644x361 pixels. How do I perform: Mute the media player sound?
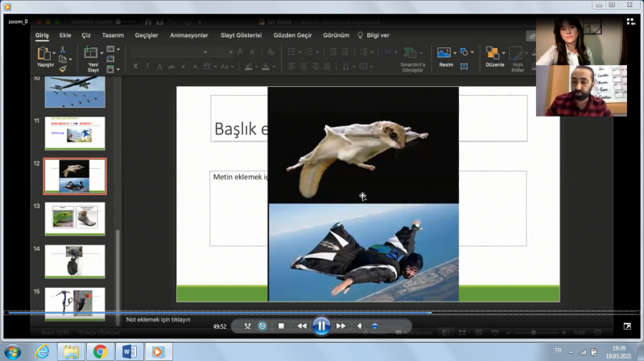pyautogui.click(x=360, y=326)
